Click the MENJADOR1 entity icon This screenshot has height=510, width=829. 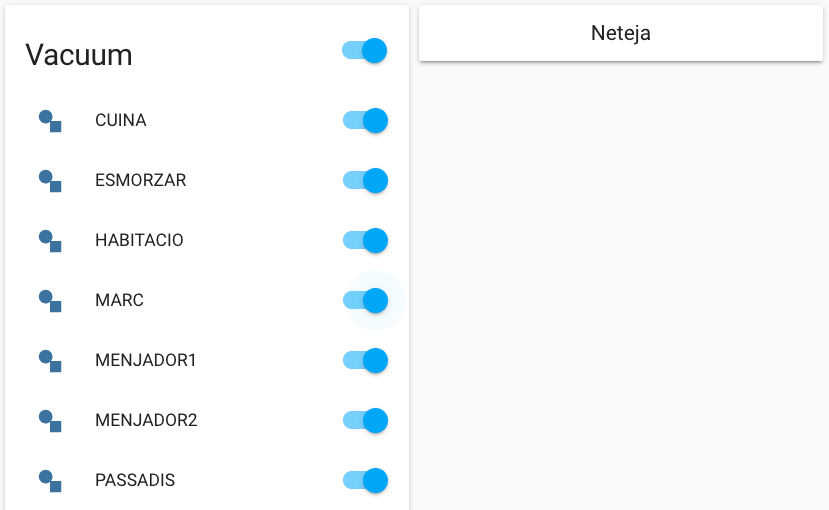(50, 360)
